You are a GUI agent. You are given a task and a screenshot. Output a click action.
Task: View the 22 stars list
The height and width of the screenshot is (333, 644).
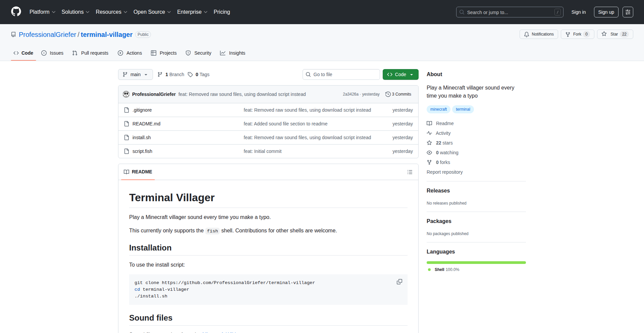tap(440, 143)
